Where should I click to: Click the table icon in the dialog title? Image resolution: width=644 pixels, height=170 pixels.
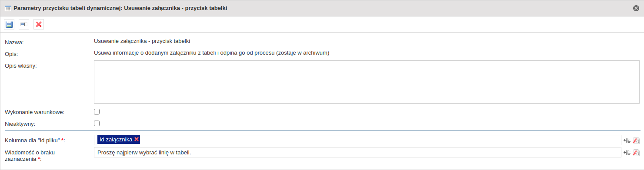tap(8, 8)
